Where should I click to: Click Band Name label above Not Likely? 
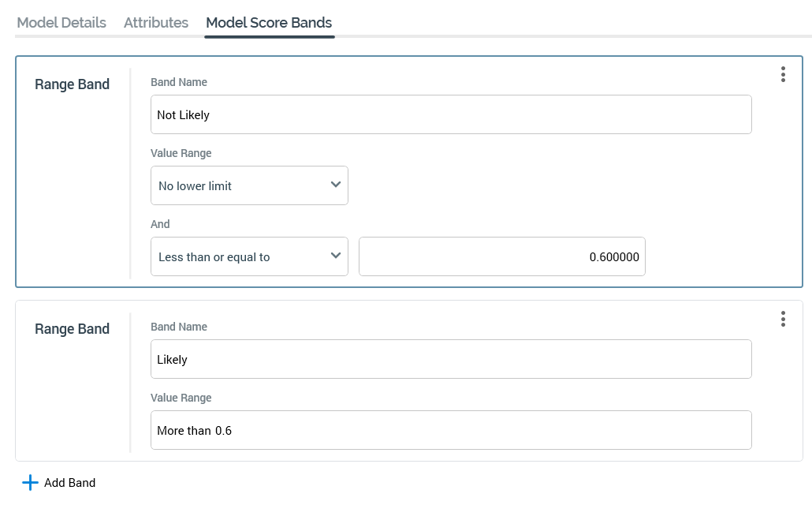click(179, 82)
